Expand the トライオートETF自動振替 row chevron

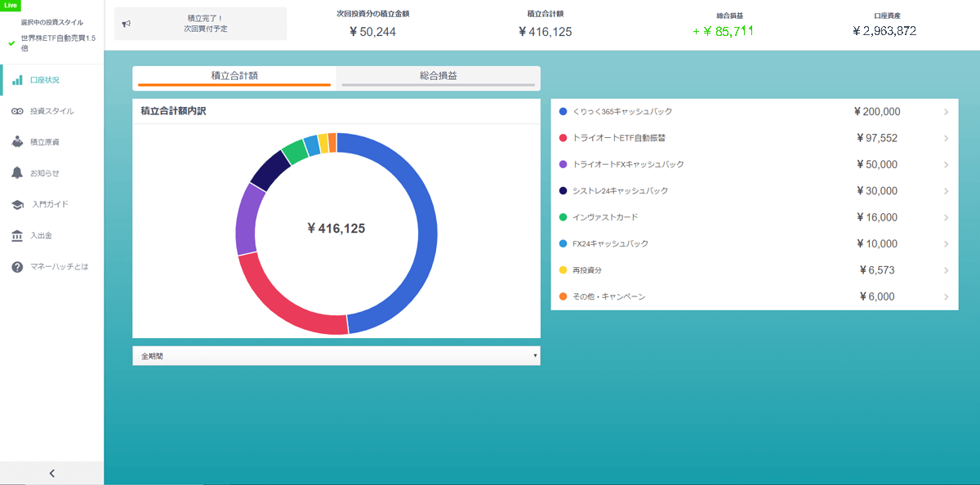(x=946, y=138)
